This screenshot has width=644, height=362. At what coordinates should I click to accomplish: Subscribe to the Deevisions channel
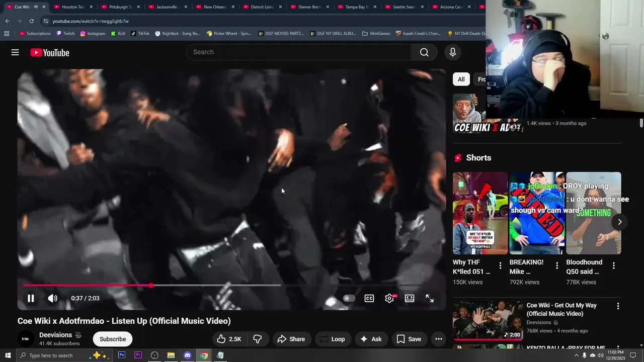click(113, 339)
